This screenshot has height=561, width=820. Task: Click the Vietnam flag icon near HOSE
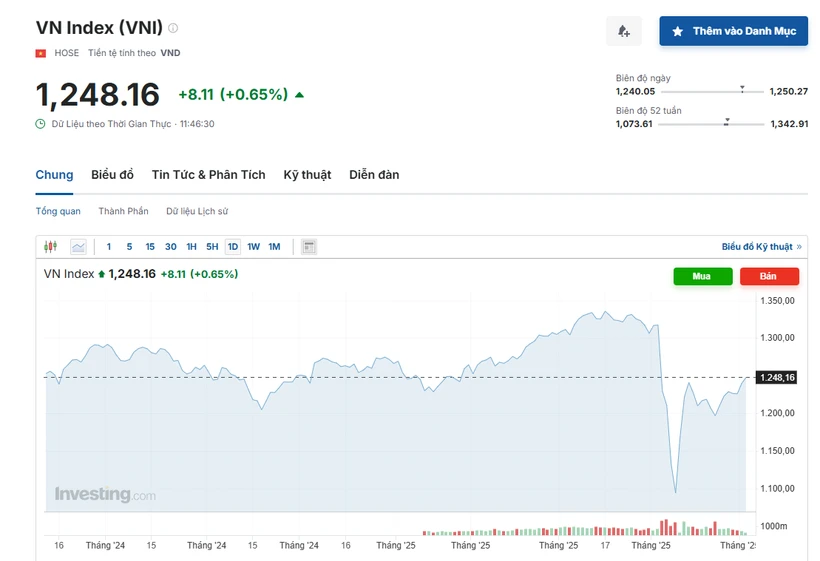tap(41, 53)
